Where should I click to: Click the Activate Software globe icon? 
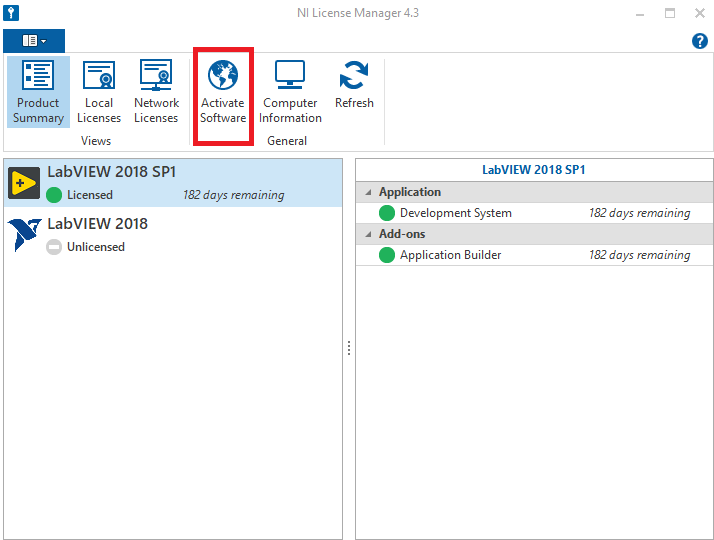pyautogui.click(x=223, y=75)
